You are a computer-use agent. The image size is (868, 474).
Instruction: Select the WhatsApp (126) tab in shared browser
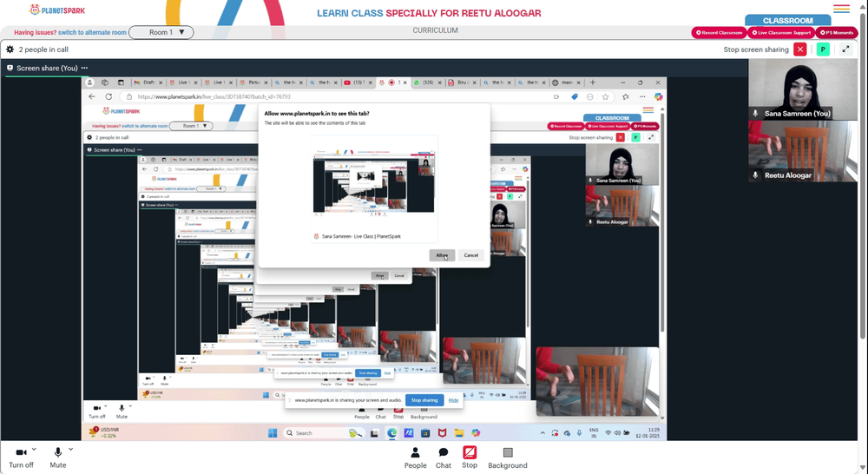pos(427,82)
